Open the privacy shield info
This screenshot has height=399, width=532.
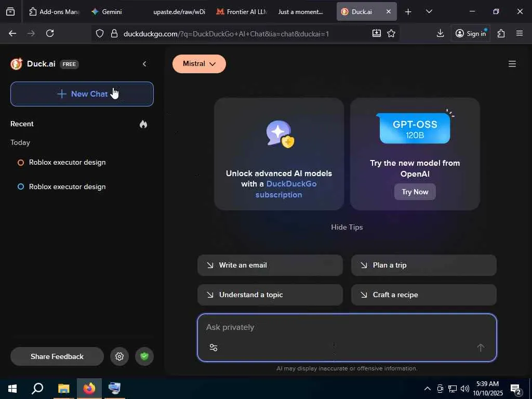144,356
